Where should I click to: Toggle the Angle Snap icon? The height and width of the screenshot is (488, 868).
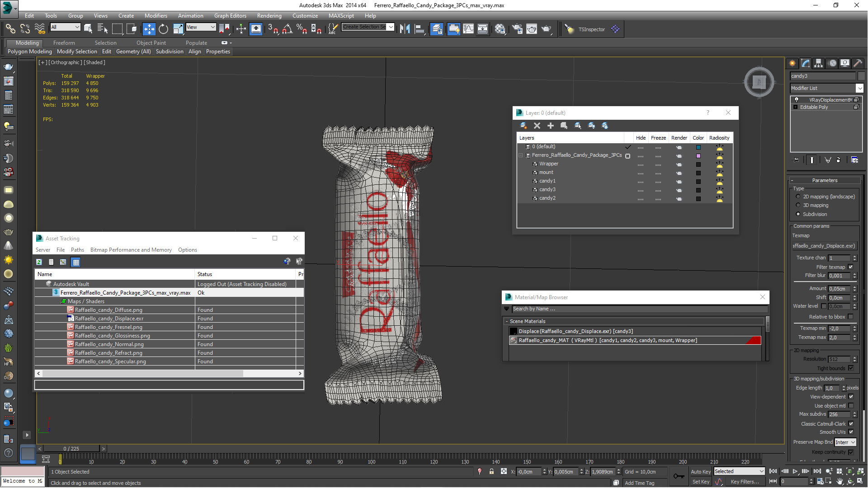(x=287, y=29)
